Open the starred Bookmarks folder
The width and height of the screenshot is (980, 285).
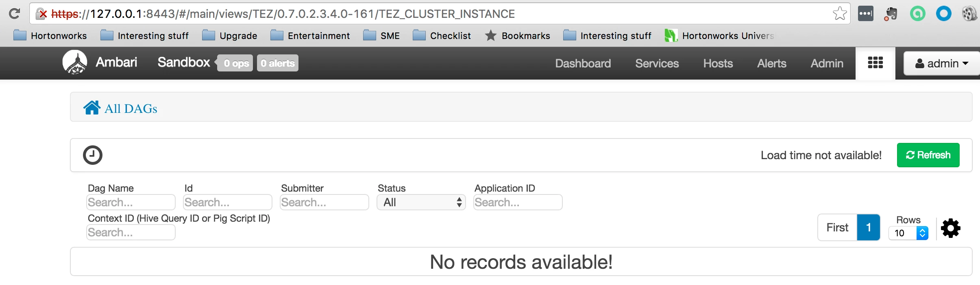point(517,36)
